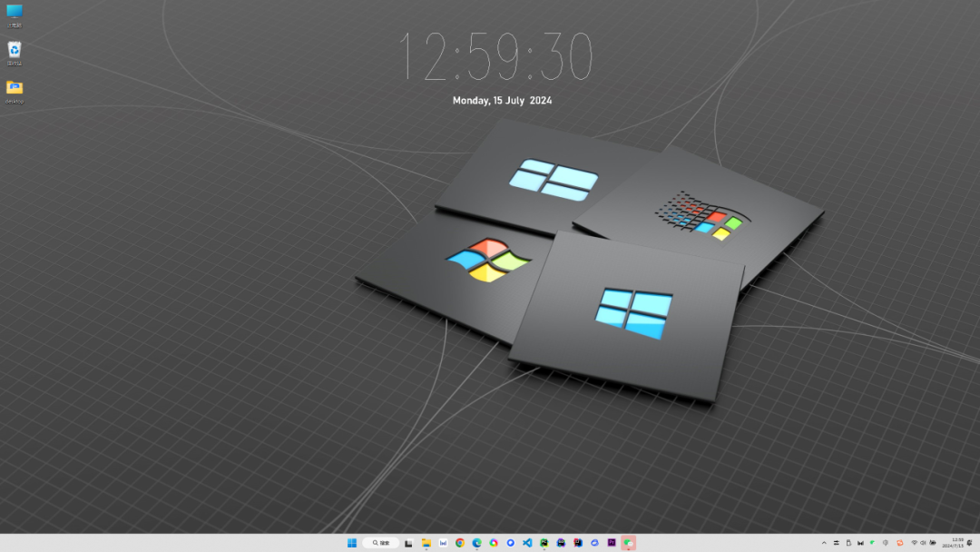Select the This PC desktop icon
Screen dimensions: 980x552
click(15, 16)
